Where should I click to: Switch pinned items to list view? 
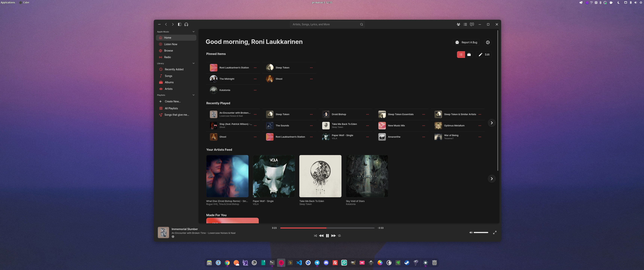[461, 55]
